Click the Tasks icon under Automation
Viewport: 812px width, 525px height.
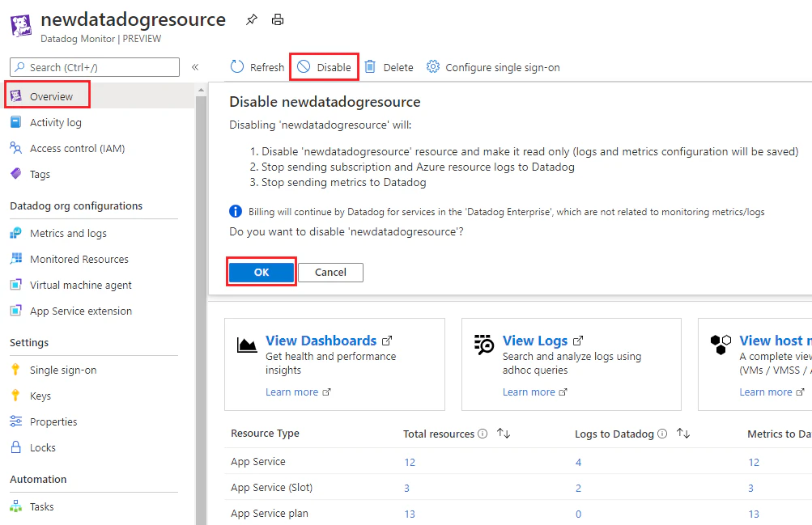pos(16,506)
